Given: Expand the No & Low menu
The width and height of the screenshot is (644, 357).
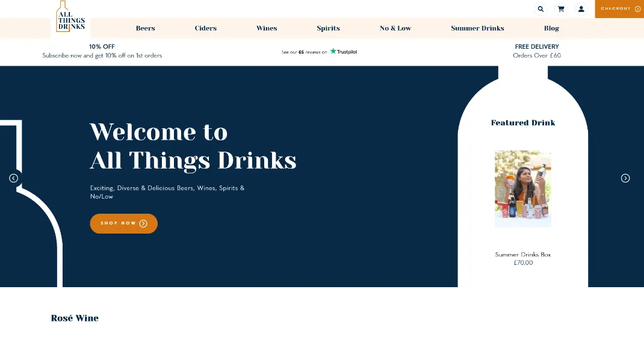Looking at the screenshot, I should [x=395, y=28].
